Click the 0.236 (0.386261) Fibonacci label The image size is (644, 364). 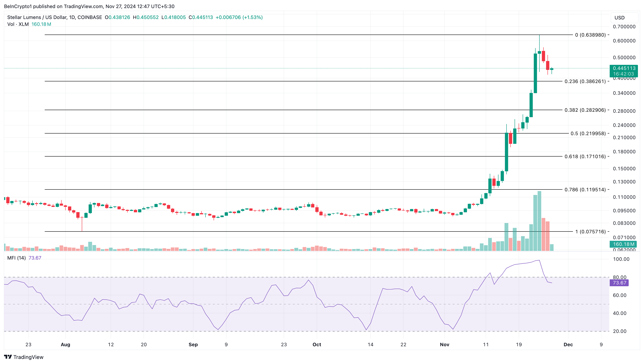[585, 81]
